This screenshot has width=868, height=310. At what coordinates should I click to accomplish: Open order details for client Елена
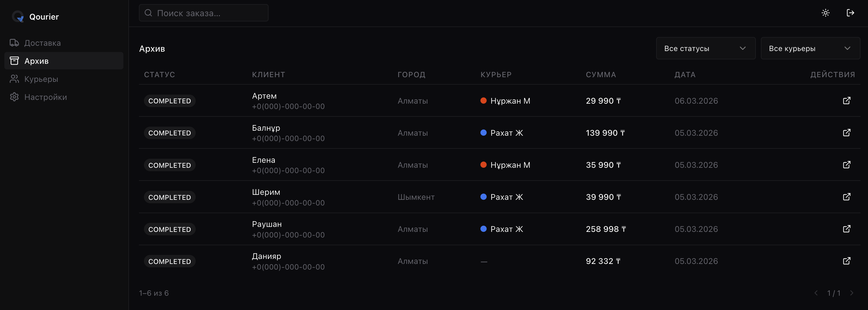847,165
